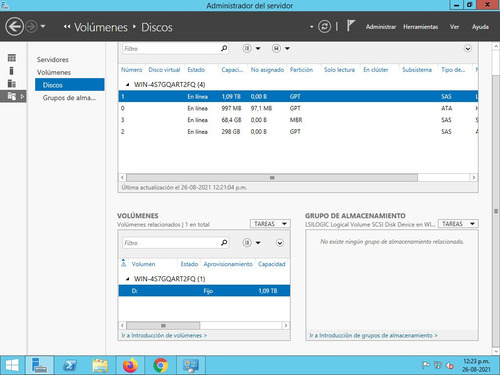Open the Administrar menu
The width and height of the screenshot is (500, 375).
[381, 27]
